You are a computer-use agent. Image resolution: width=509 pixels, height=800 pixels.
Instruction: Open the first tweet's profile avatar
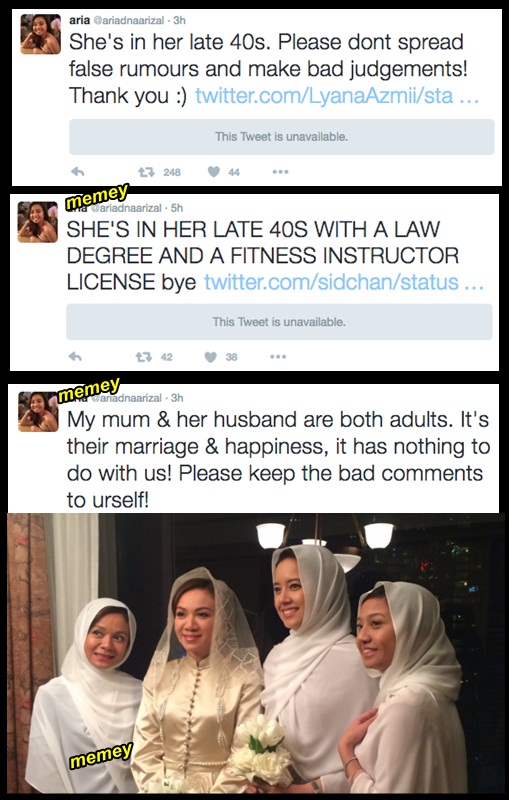click(x=40, y=34)
